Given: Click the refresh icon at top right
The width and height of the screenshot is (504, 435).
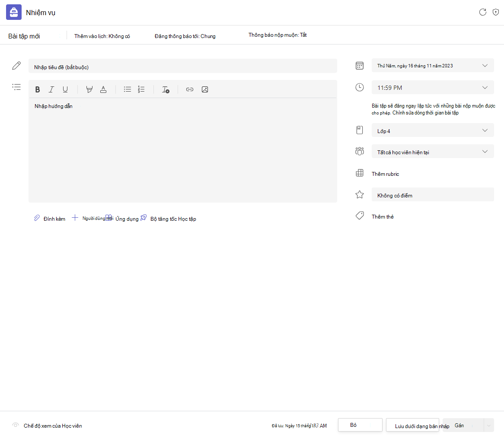Looking at the screenshot, I should point(482,12).
